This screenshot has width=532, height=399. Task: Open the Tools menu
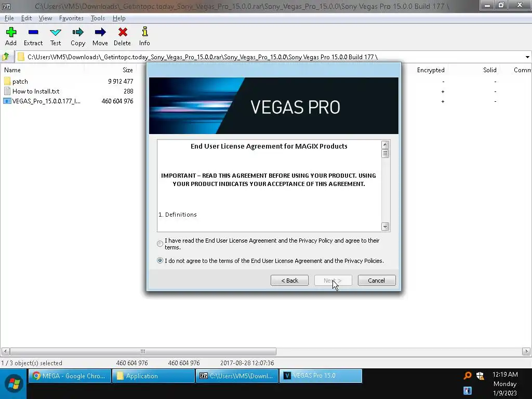(x=98, y=18)
